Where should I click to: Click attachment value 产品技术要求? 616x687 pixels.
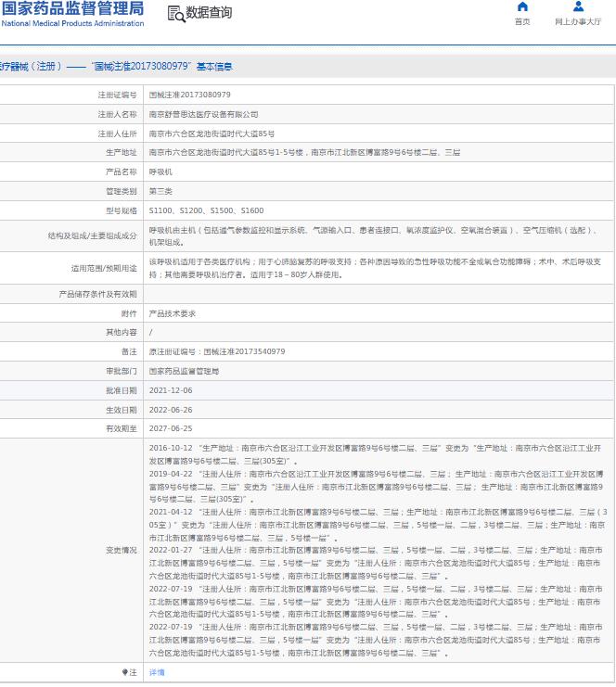click(x=173, y=313)
